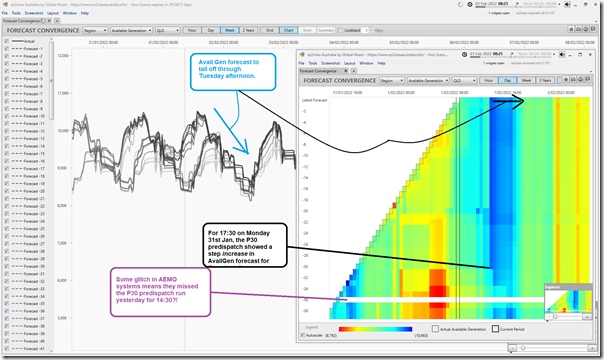Click the circular time-travel clock icon in top bar

click(x=470, y=4)
